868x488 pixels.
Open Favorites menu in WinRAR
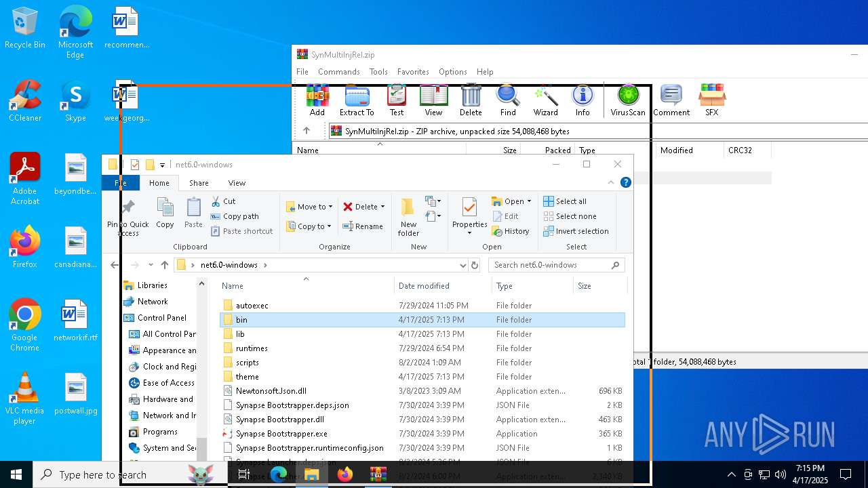pos(413,72)
